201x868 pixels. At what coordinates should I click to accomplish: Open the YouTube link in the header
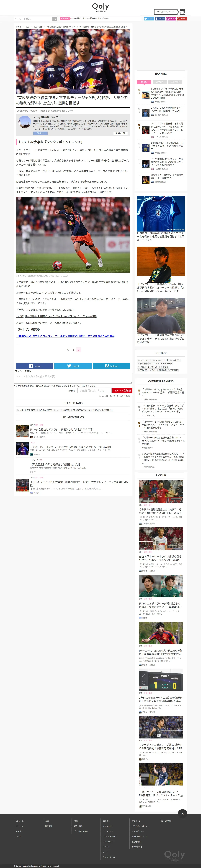click(182, 19)
